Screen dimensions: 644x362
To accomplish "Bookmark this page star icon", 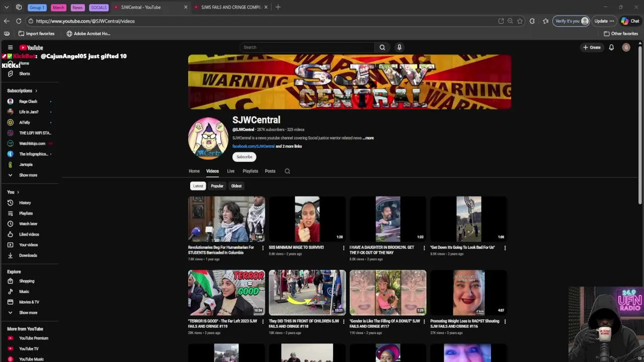I will tap(520, 21).
